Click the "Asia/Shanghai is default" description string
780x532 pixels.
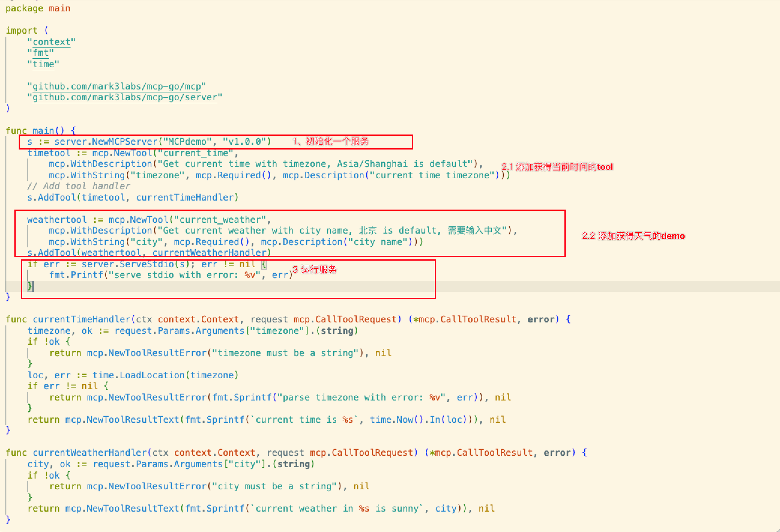pyautogui.click(x=402, y=164)
